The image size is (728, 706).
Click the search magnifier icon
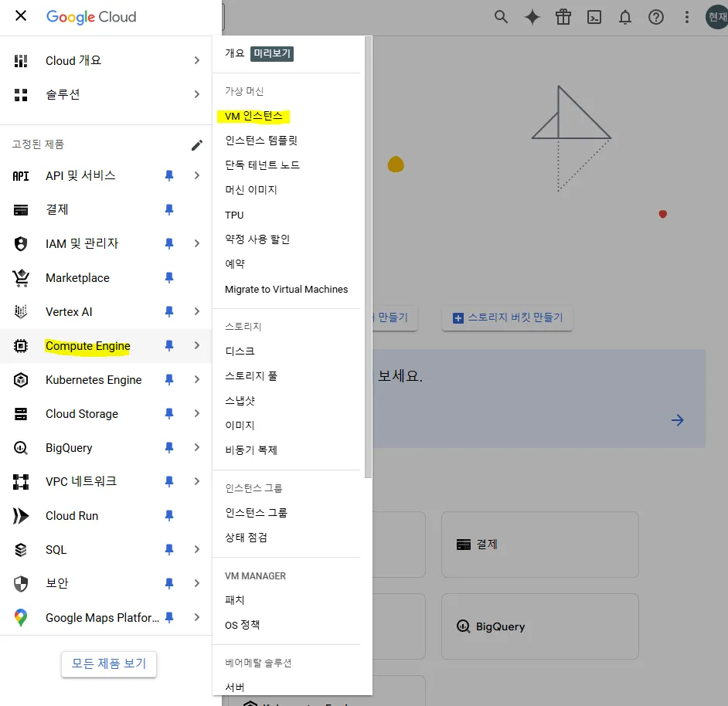[501, 17]
